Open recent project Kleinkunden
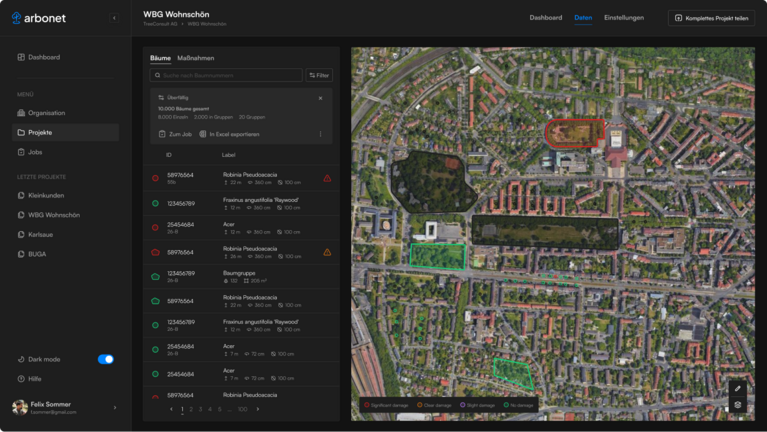 point(41,195)
